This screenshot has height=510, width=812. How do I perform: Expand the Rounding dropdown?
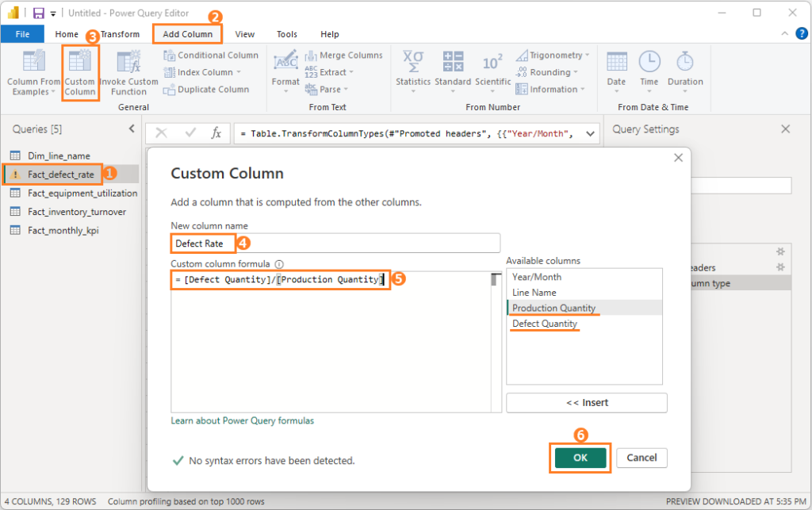tap(547, 72)
